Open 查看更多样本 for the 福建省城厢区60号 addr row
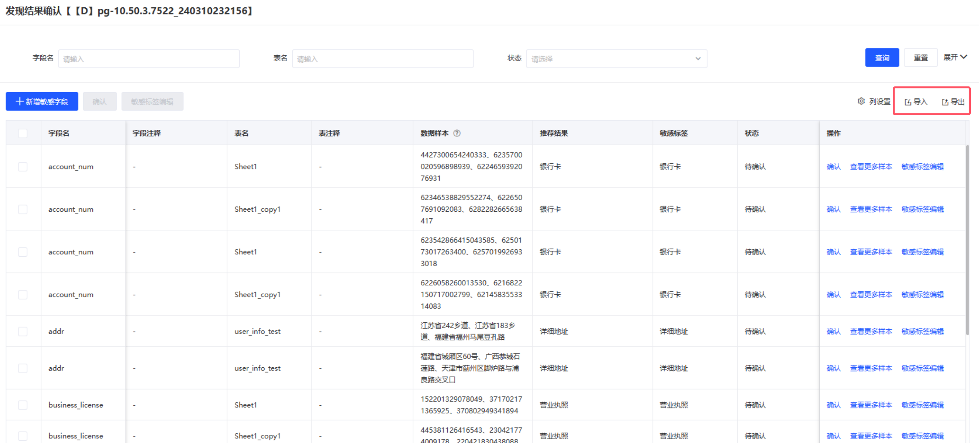 coord(871,368)
